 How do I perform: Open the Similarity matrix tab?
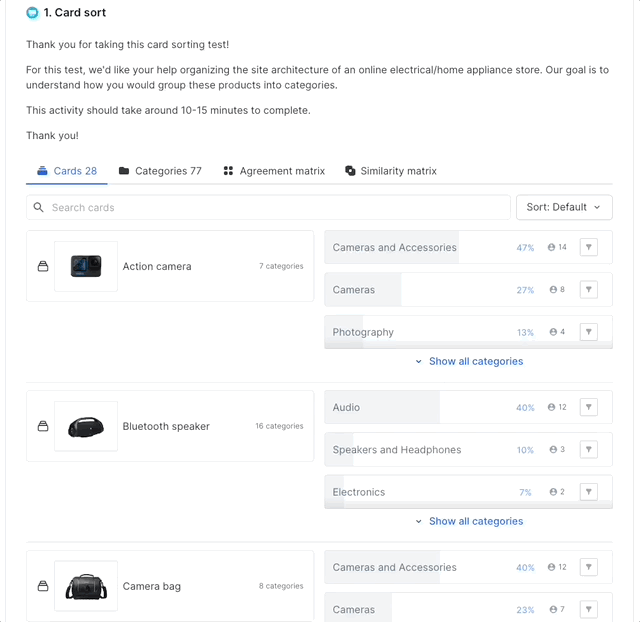coord(390,171)
